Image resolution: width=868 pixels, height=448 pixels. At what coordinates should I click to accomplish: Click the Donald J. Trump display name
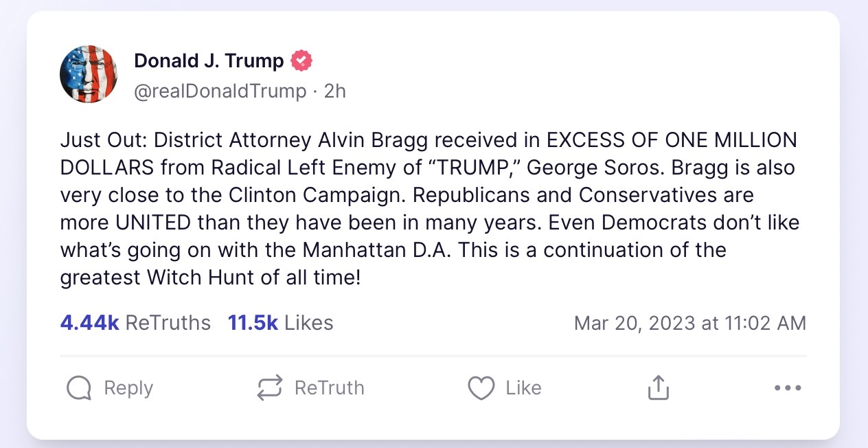coord(209,60)
